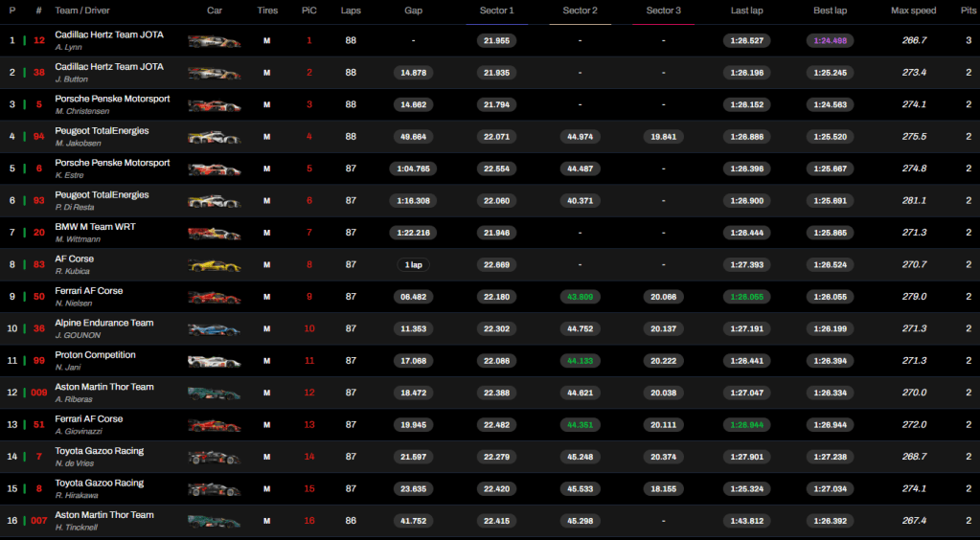
Task: Click Proton Competition team name
Action: (x=95, y=355)
